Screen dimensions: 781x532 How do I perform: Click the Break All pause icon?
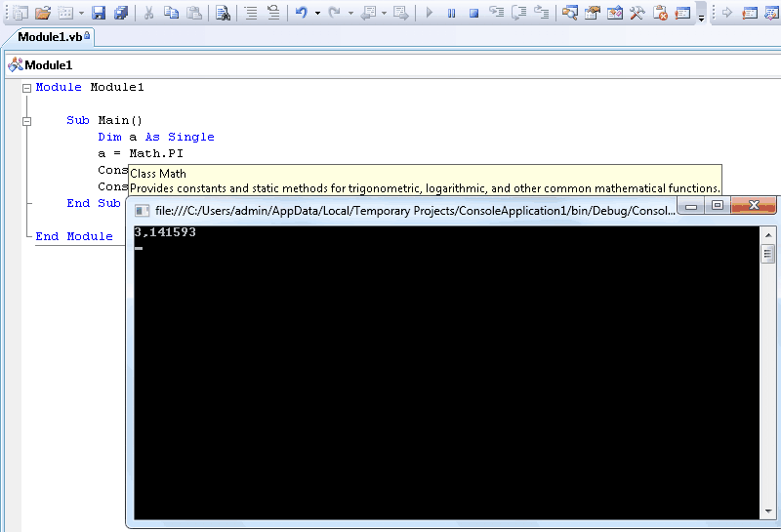point(451,13)
